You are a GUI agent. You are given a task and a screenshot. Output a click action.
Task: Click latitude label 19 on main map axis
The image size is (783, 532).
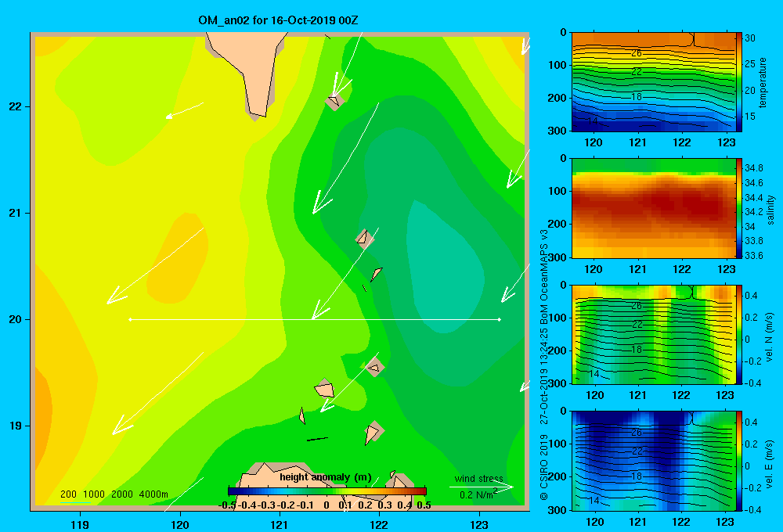click(16, 426)
